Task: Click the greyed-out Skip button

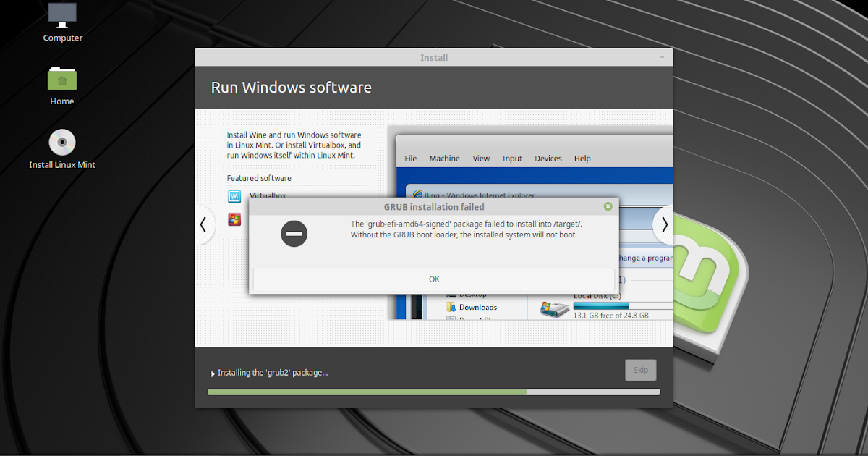Action: (x=641, y=370)
